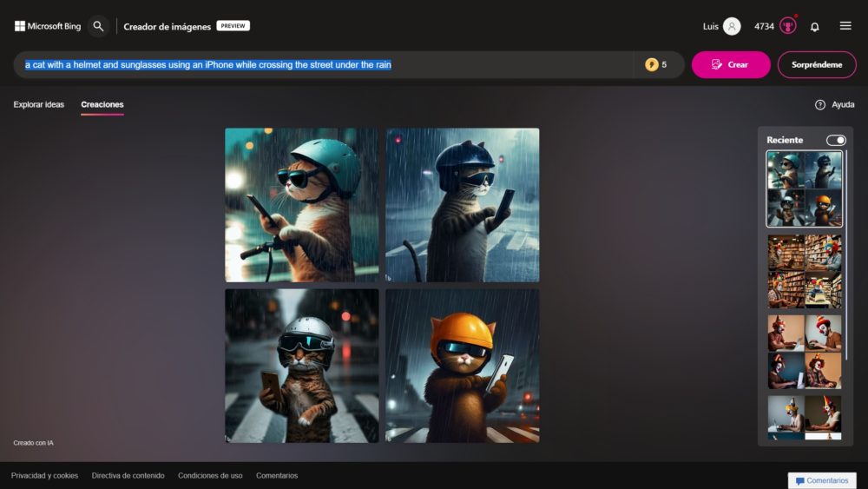Image resolution: width=868 pixels, height=489 pixels.
Task: Open the teal helmet cat image
Action: point(301,205)
